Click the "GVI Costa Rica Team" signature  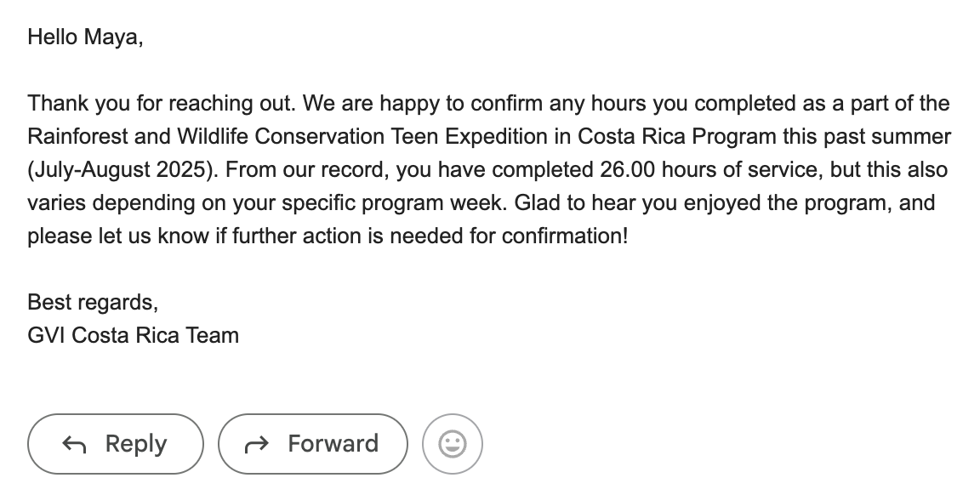(133, 335)
